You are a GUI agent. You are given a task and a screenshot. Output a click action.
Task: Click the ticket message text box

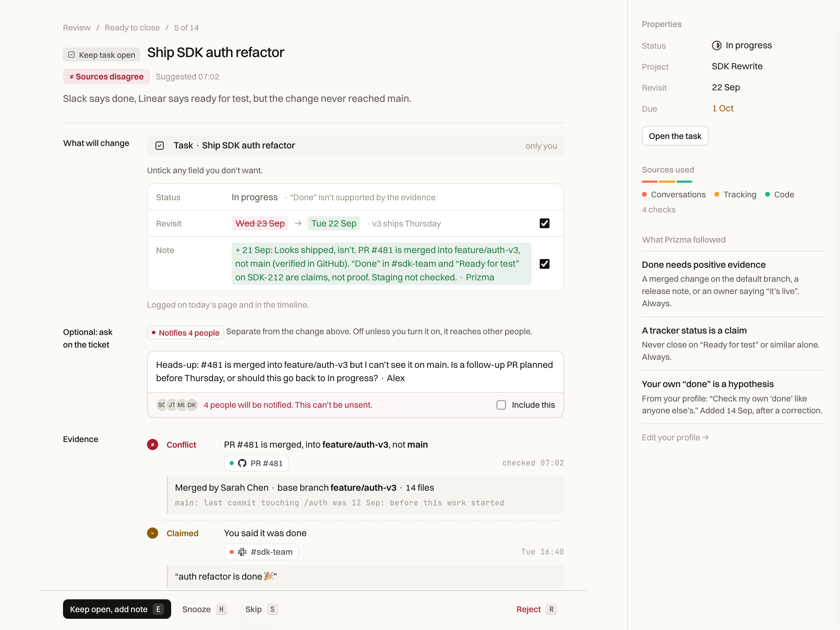tap(355, 371)
